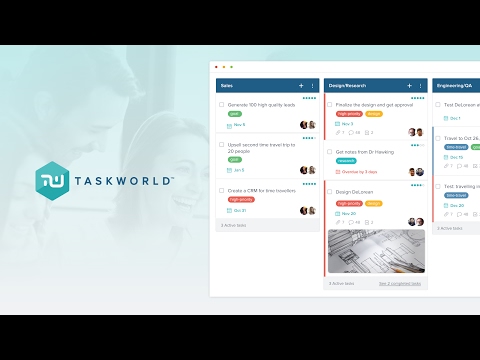Open the Engineering/QA list header
This screenshot has width=480, height=360.
pos(456,86)
